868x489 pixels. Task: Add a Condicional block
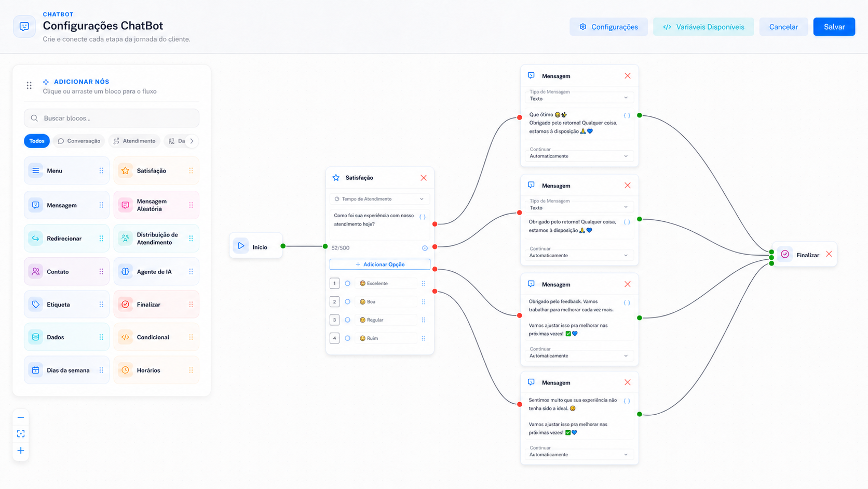(x=156, y=337)
